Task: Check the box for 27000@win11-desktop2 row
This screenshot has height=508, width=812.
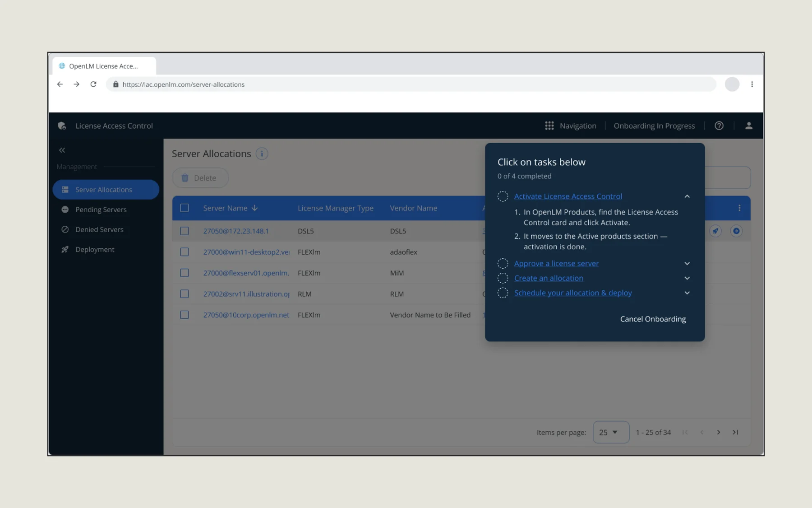Action: pyautogui.click(x=185, y=252)
